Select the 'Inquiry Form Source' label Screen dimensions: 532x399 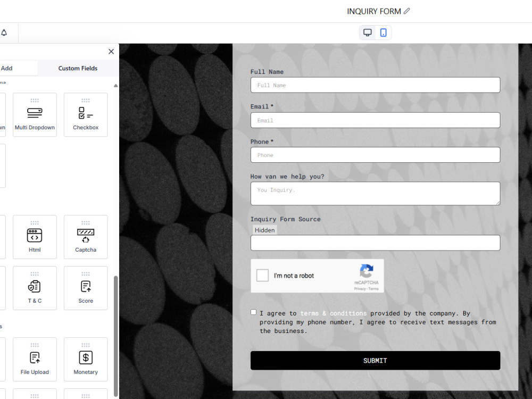[x=285, y=219]
